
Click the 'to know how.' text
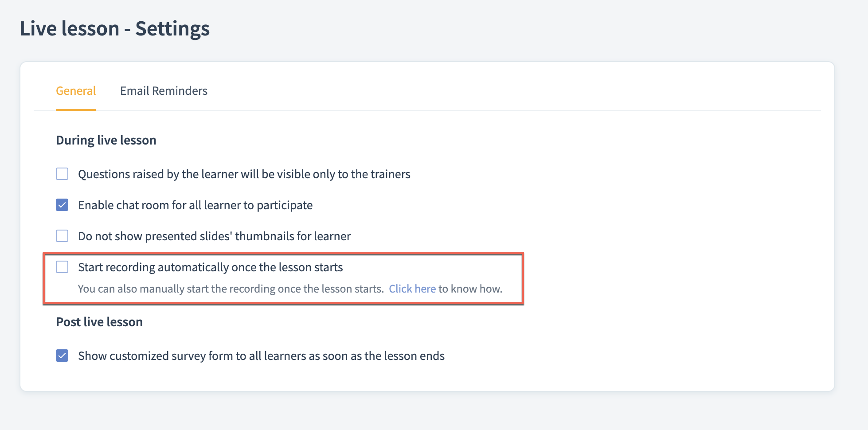470,289
